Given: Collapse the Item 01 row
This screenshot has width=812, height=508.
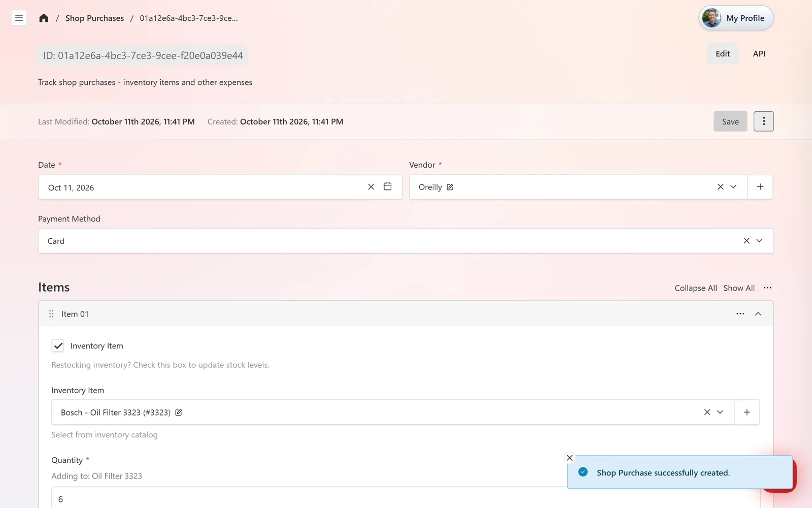Looking at the screenshot, I should pos(758,314).
